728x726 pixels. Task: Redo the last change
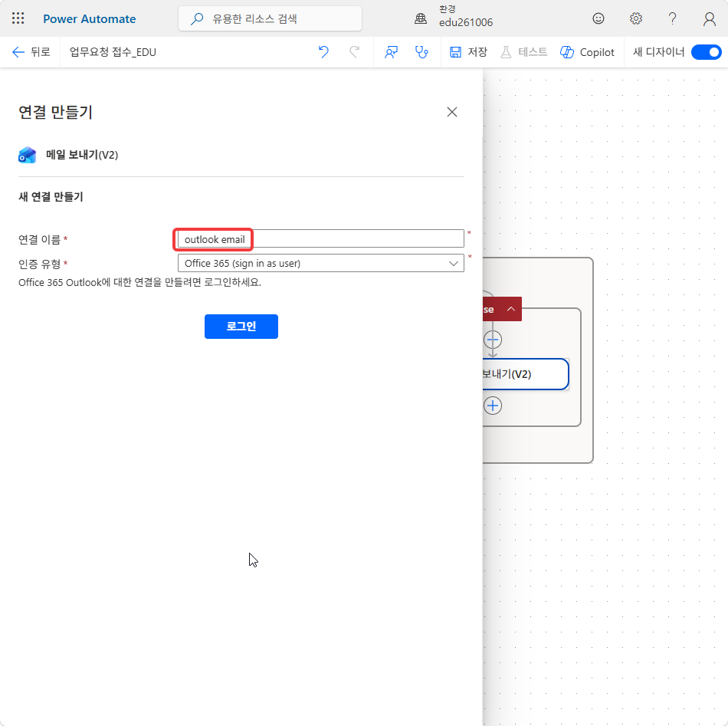(354, 52)
